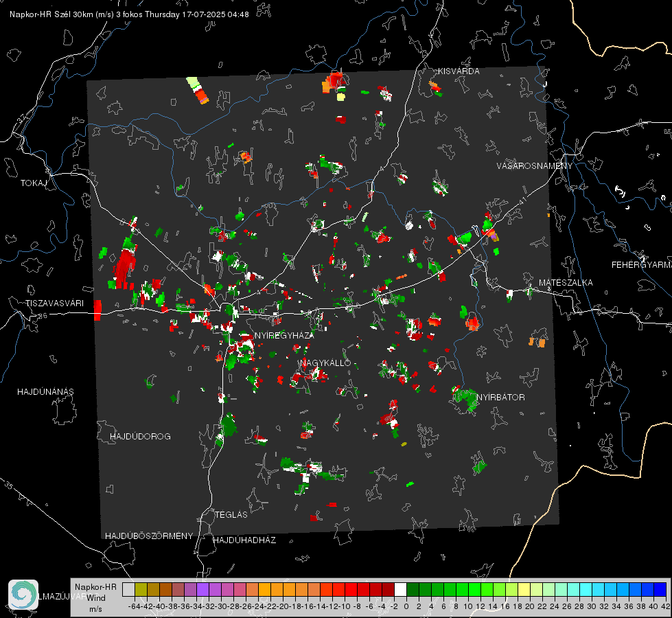The image size is (672, 618).
Task: Select the pale yellow legend swatch
Action: [x=524, y=590]
